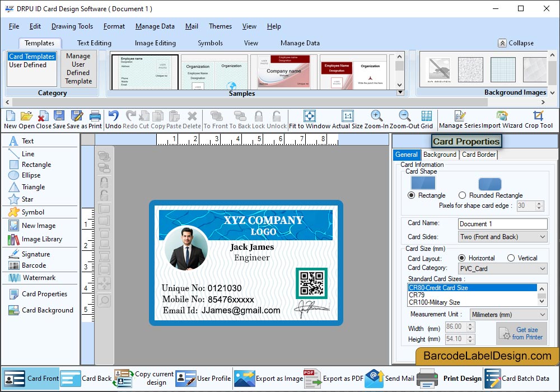Image resolution: width=560 pixels, height=392 pixels.
Task: Undo the last action
Action: (x=113, y=116)
